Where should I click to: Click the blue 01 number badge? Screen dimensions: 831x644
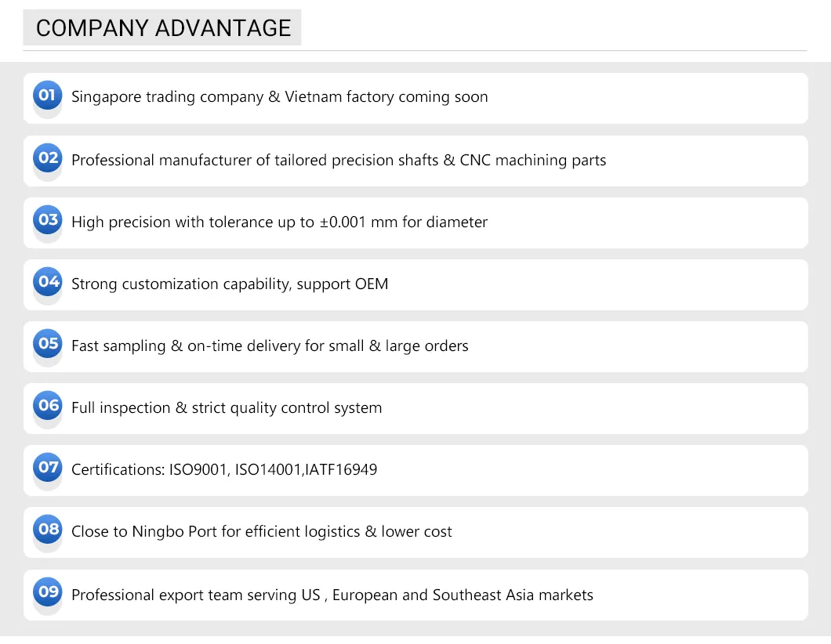(x=48, y=96)
